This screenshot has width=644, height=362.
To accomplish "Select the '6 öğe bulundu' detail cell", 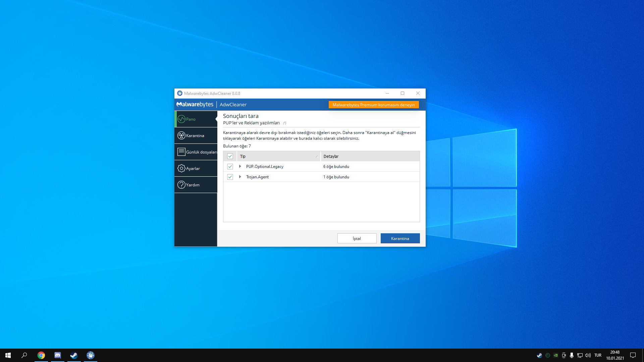I will [x=336, y=167].
